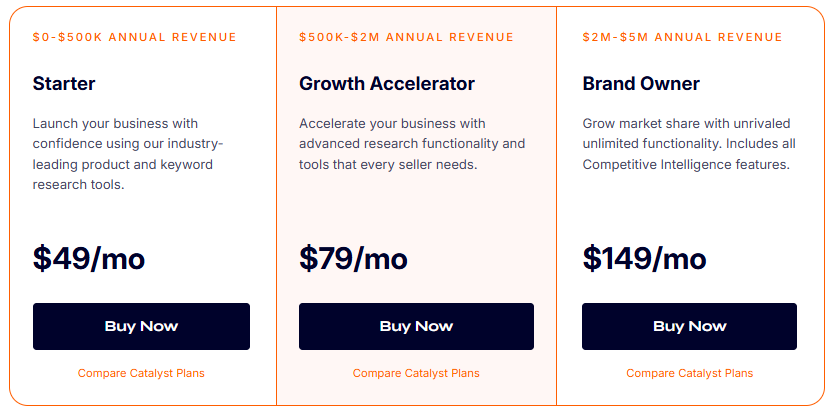Select the $500K-$2M Annual Revenue label
Screen dimensions: 832x410
coord(406,38)
